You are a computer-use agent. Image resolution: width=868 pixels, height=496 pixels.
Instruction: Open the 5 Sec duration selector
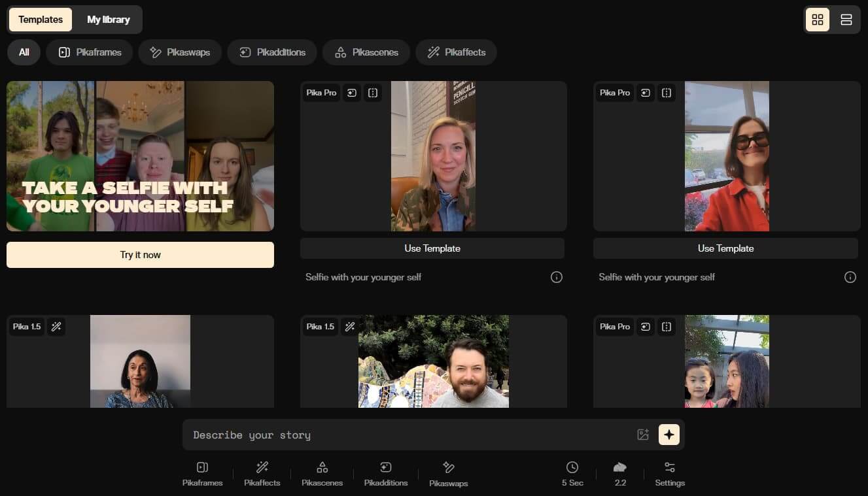572,474
